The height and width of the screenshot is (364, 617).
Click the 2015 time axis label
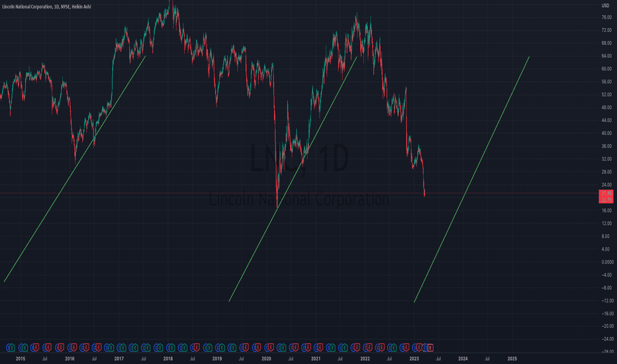tap(21, 359)
